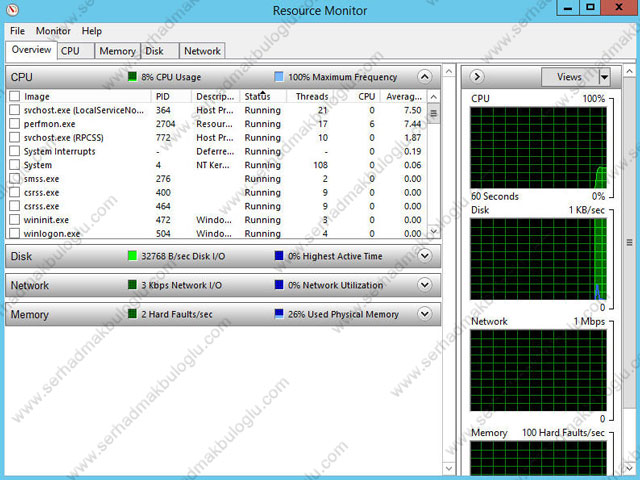Select the perfmon.exe process row
This screenshot has width=640, height=480.
coord(218,124)
